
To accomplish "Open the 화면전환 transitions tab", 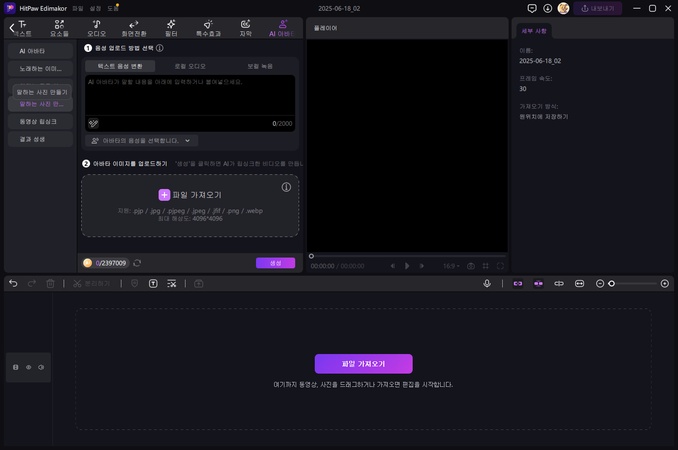I will click(x=134, y=28).
